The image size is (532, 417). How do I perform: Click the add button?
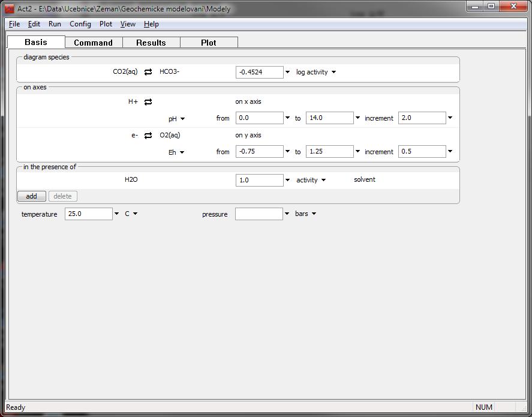tap(32, 196)
